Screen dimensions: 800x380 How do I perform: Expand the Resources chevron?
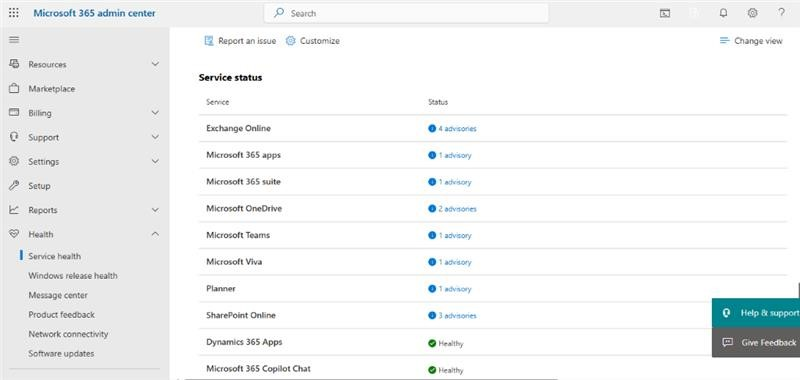156,64
